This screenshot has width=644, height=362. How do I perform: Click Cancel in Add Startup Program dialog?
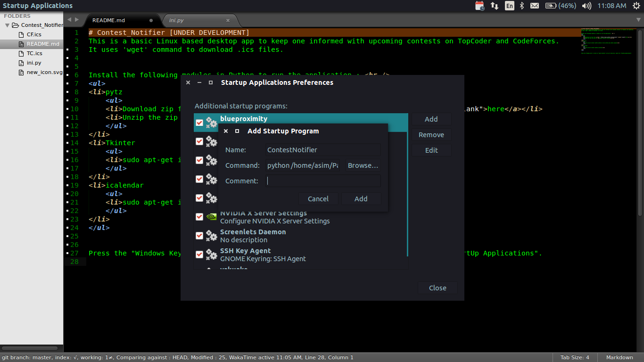(x=318, y=198)
